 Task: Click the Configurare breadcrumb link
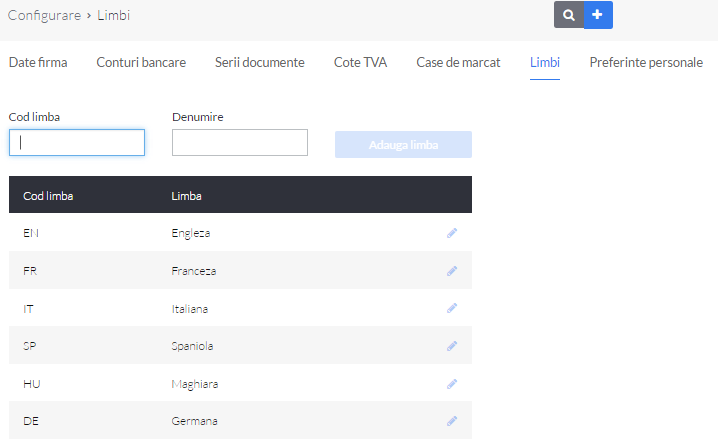[x=44, y=16]
